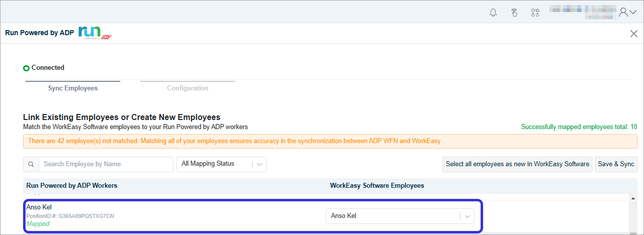The width and height of the screenshot is (644, 235).
Task: Focus the Search Employee by Name field
Action: point(106,164)
